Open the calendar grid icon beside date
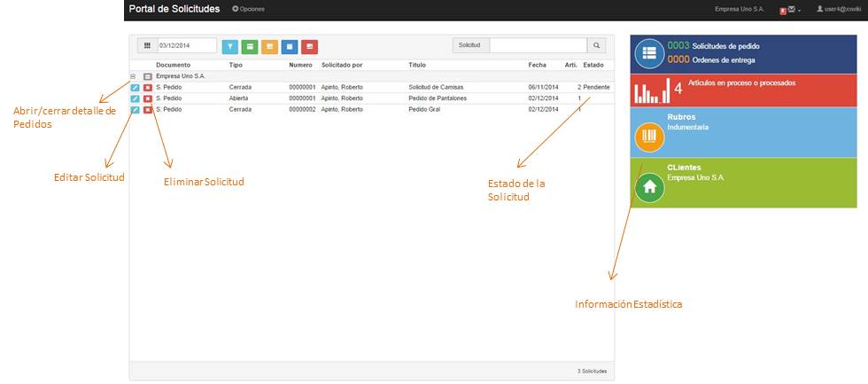 (x=147, y=45)
